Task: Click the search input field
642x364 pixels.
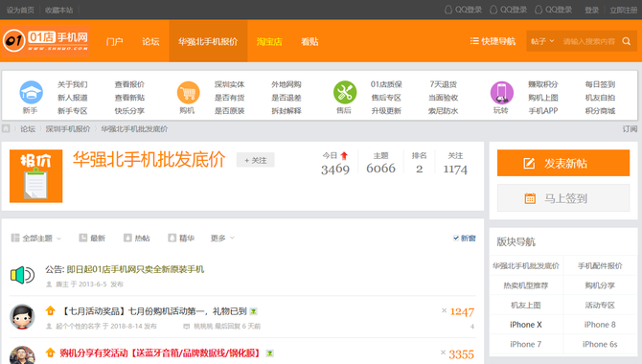Action: pos(588,41)
